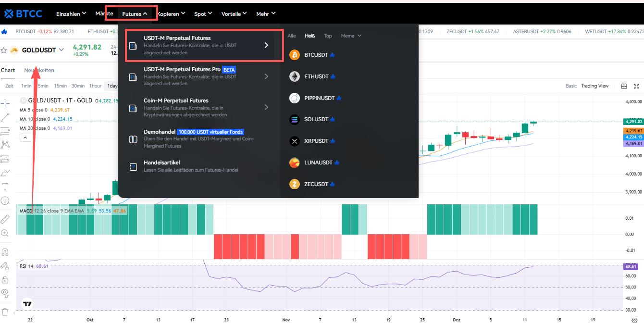Viewport: 644px width, 325px height.
Task: Select the text annotation tool
Action: pyautogui.click(x=5, y=187)
